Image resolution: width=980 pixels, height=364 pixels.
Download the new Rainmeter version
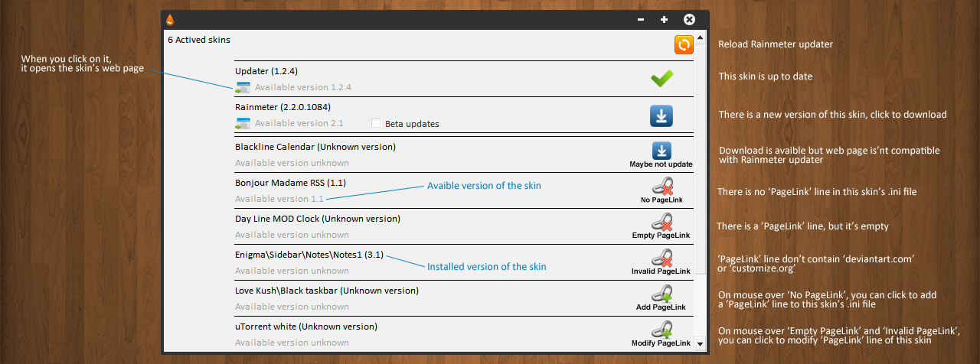[661, 115]
